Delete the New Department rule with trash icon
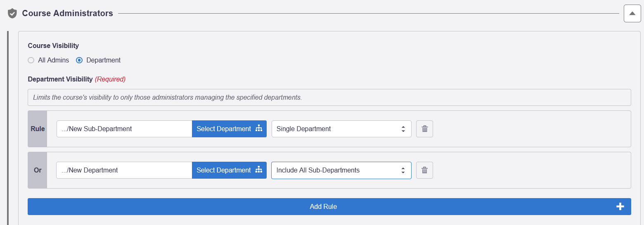644x225 pixels. (x=424, y=170)
